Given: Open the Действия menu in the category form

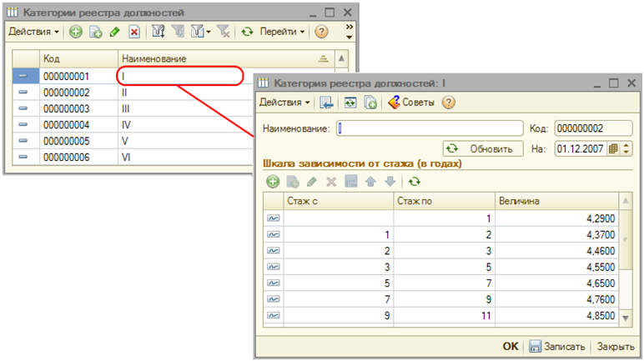Looking at the screenshot, I should [284, 103].
